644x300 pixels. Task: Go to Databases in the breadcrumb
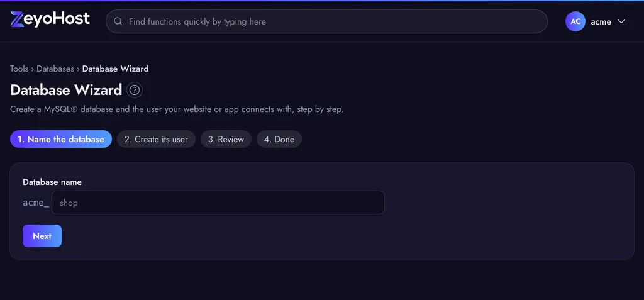coord(55,69)
